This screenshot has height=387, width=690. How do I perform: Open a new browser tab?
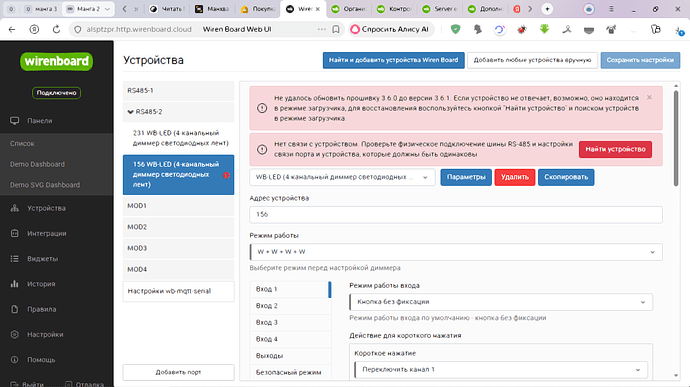point(547,9)
